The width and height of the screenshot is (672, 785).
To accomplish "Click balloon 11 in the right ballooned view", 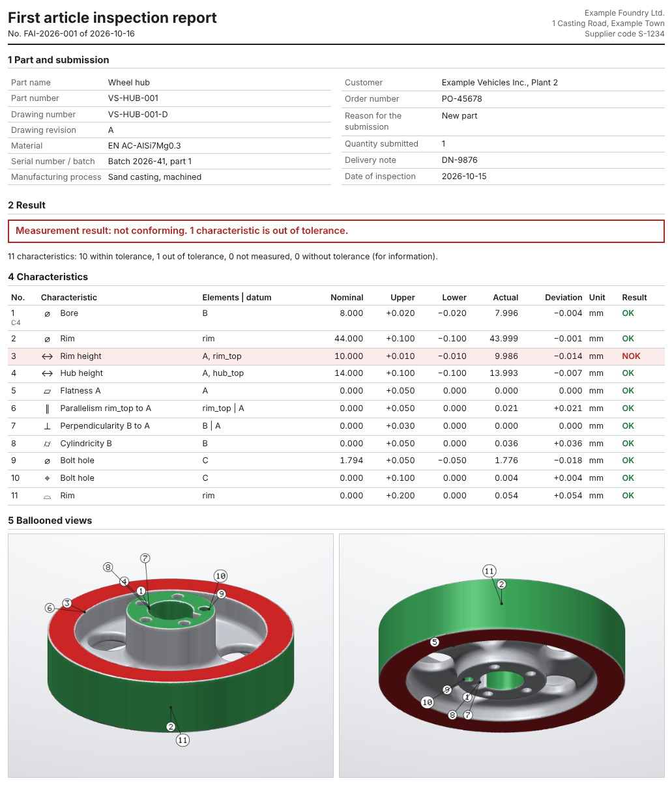I will point(489,571).
